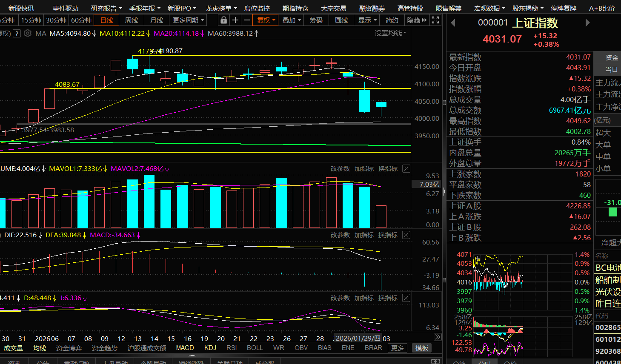
Task: Click the lock icon in chart toolbar
Action: coord(223,20)
